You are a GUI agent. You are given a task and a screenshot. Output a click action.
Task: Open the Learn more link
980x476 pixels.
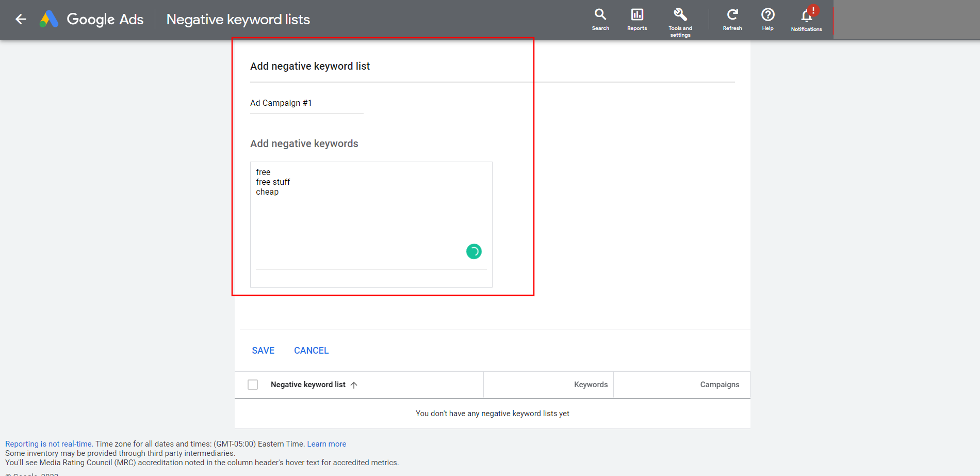tap(326, 444)
